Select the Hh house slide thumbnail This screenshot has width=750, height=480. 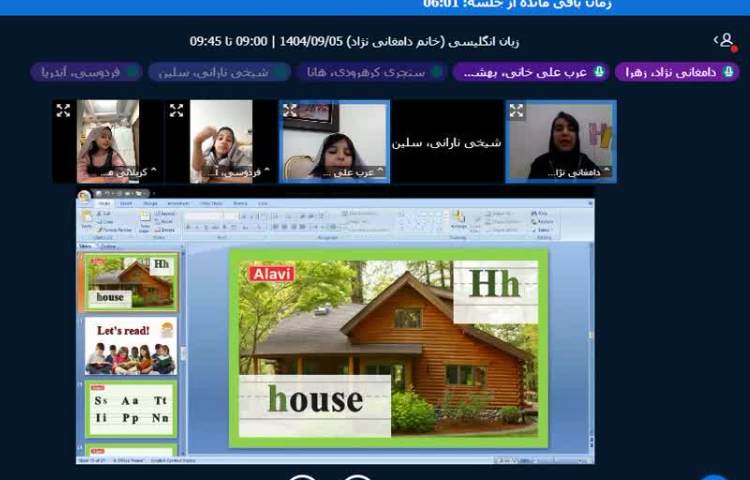click(x=131, y=282)
